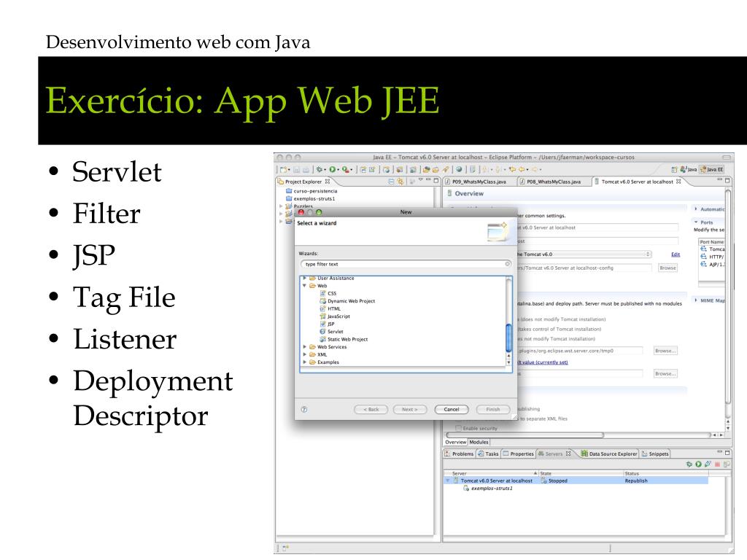747x560 pixels.
Task: Click the Cancel button in wizard
Action: [x=452, y=410]
